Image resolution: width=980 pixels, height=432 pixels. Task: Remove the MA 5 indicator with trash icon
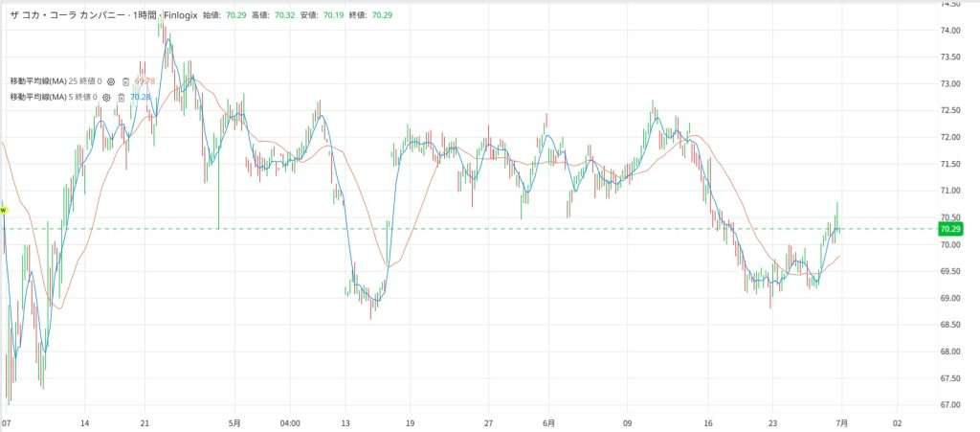pyautogui.click(x=122, y=97)
